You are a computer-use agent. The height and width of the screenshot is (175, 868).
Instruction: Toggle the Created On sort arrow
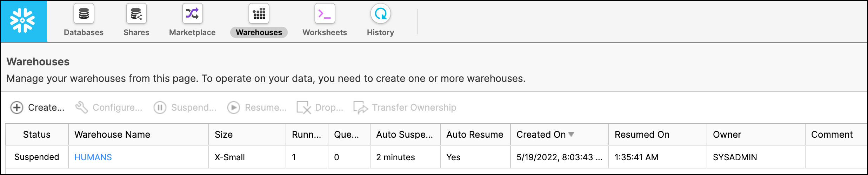coord(571,135)
